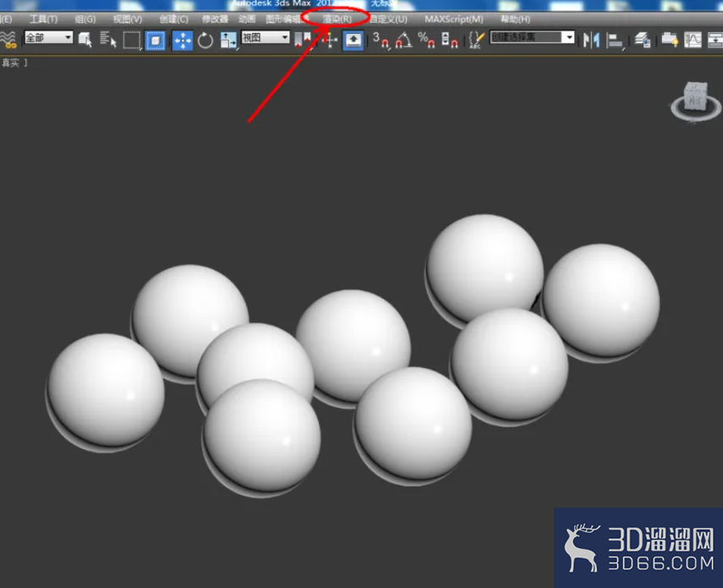Open the 视图(V) views menu

(128, 19)
